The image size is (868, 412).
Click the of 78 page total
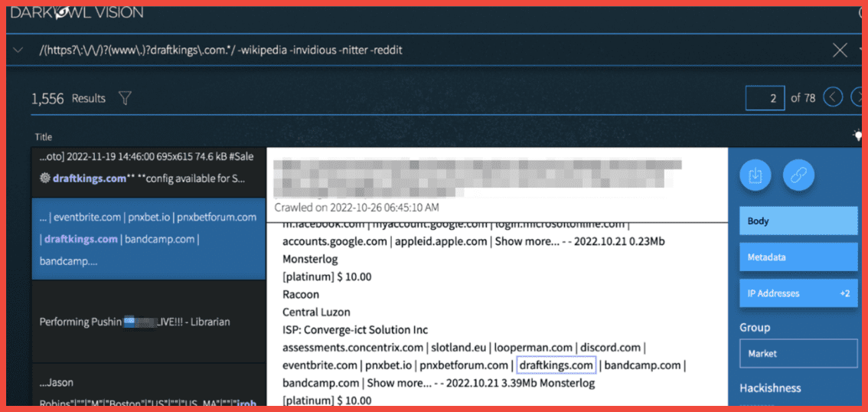tap(803, 98)
